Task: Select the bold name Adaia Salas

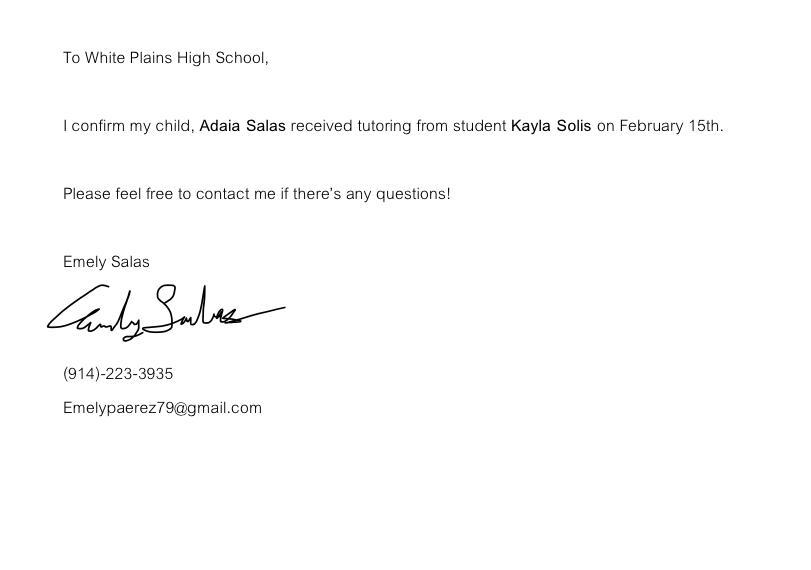Action: pos(243,126)
